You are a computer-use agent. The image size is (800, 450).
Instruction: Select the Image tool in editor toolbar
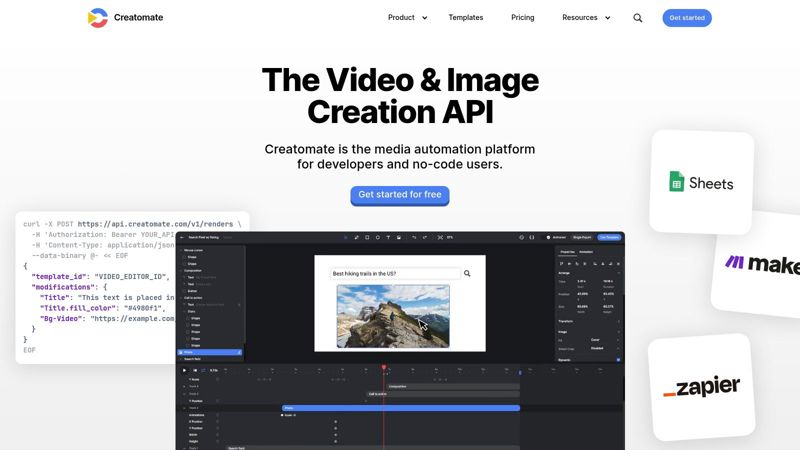399,237
